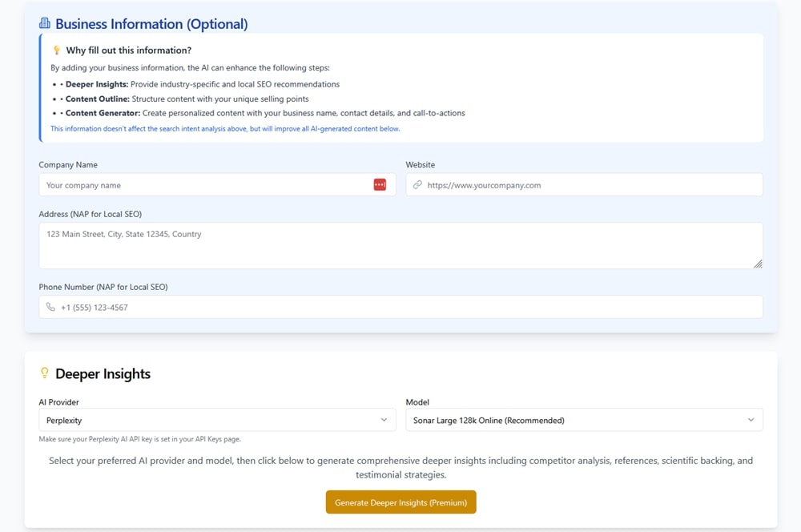Focus the Phone Number input
This screenshot has width=801, height=532.
click(x=409, y=308)
